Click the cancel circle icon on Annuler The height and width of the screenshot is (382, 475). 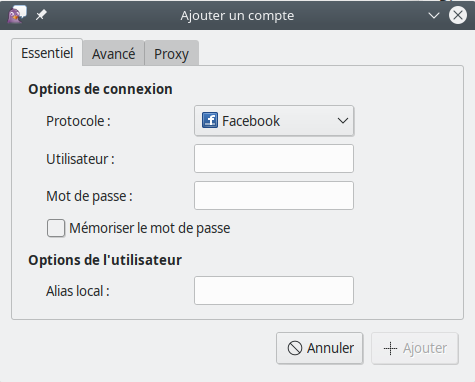(295, 348)
